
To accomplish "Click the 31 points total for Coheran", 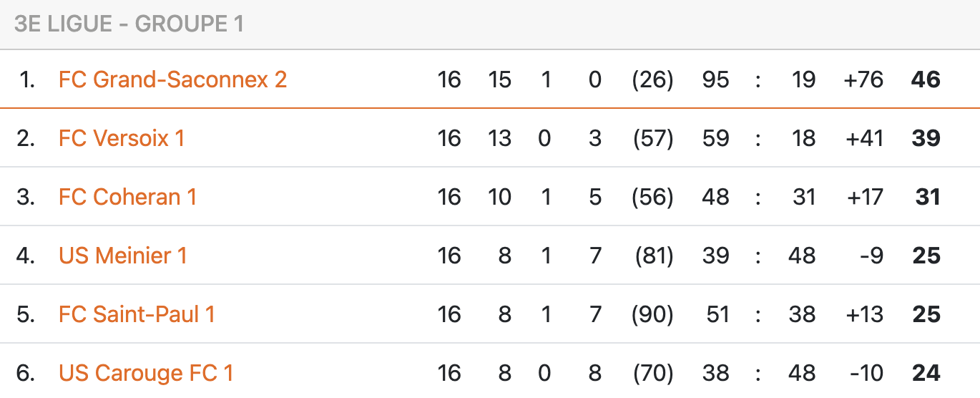I will [x=928, y=197].
